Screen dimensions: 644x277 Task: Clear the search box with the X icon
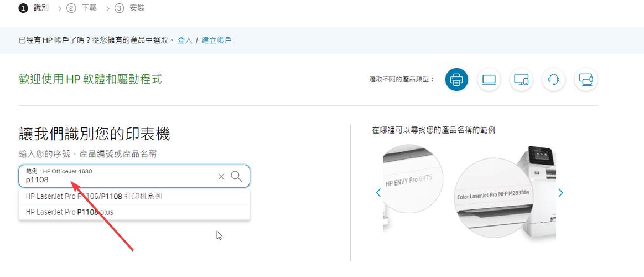pyautogui.click(x=221, y=176)
